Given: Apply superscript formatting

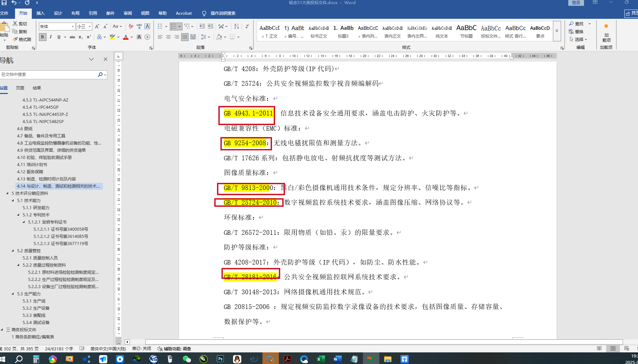Looking at the screenshot, I should pos(89,37).
